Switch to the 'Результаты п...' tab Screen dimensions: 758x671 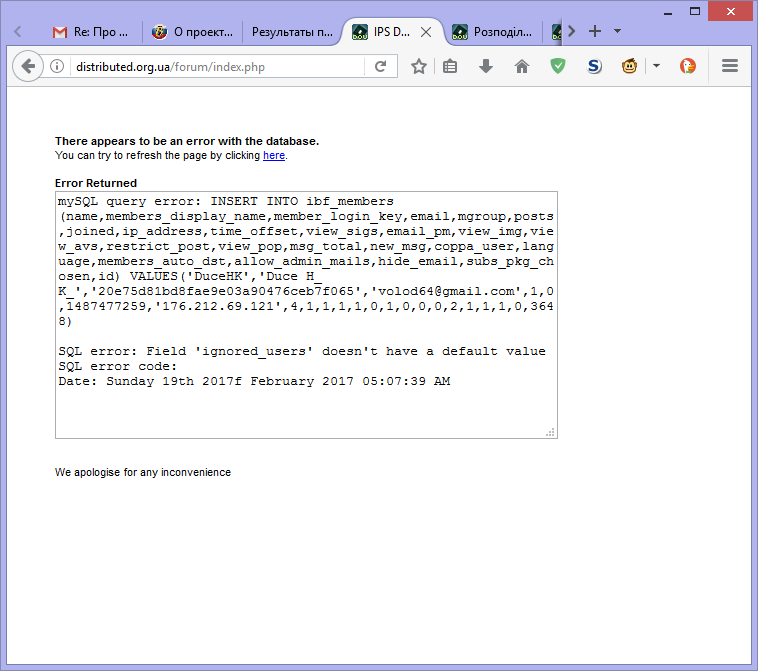coord(290,31)
